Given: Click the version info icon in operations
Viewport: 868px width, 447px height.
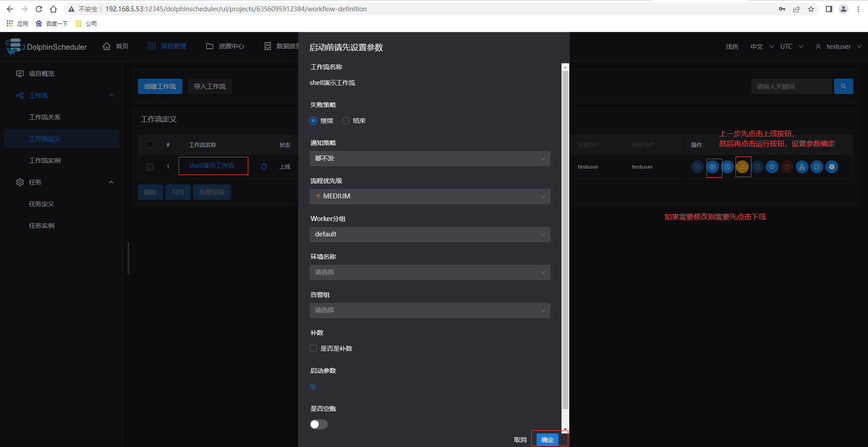Looking at the screenshot, I should (832, 167).
